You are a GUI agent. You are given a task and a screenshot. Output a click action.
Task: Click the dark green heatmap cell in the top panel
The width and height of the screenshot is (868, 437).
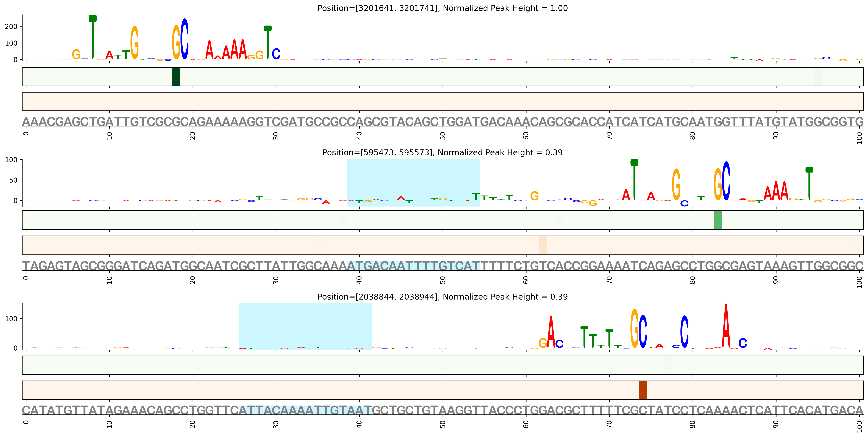coord(176,77)
